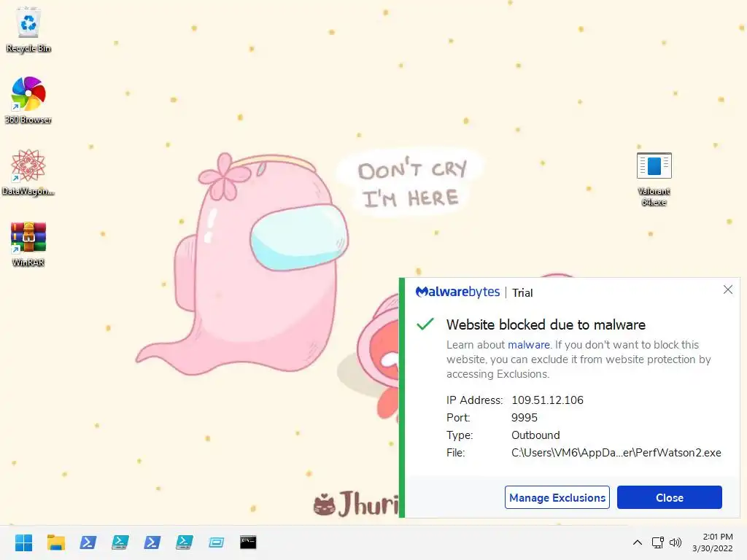Click the PerfWatson2.exe file path
Viewport: 747px width, 560px height.
pos(616,453)
